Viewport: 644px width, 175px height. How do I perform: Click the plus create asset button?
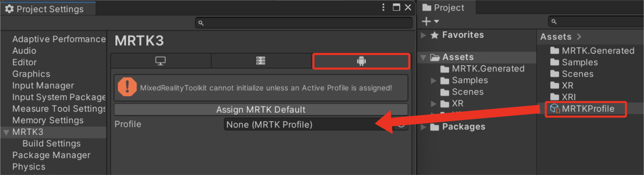click(426, 21)
